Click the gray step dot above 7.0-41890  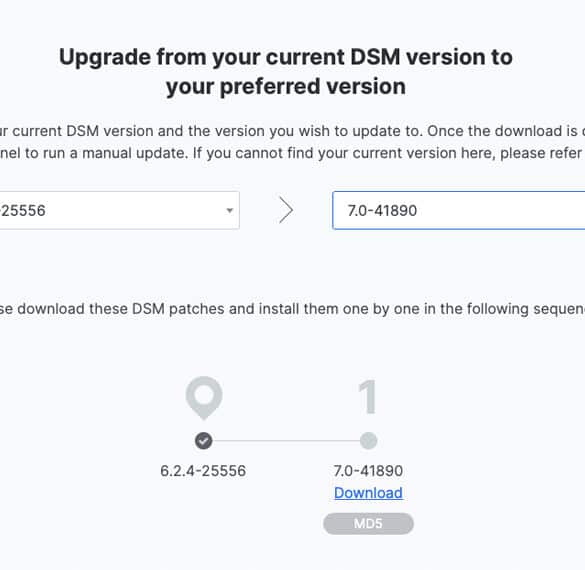pyautogui.click(x=368, y=441)
